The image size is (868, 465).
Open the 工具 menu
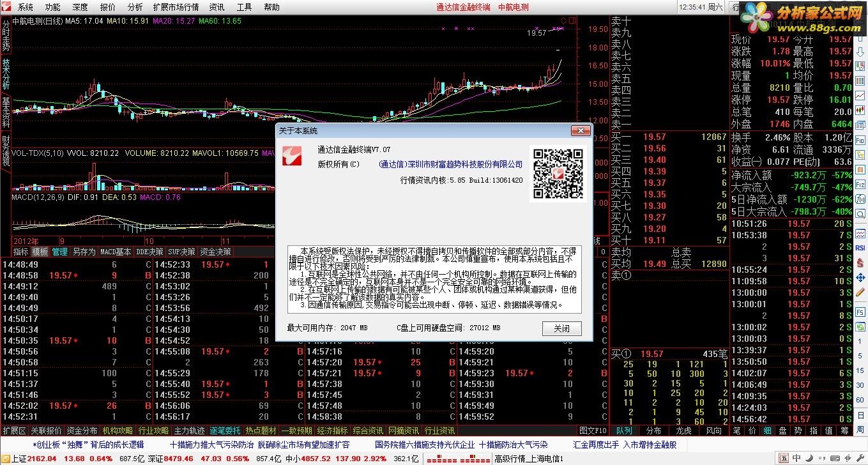pyautogui.click(x=245, y=7)
